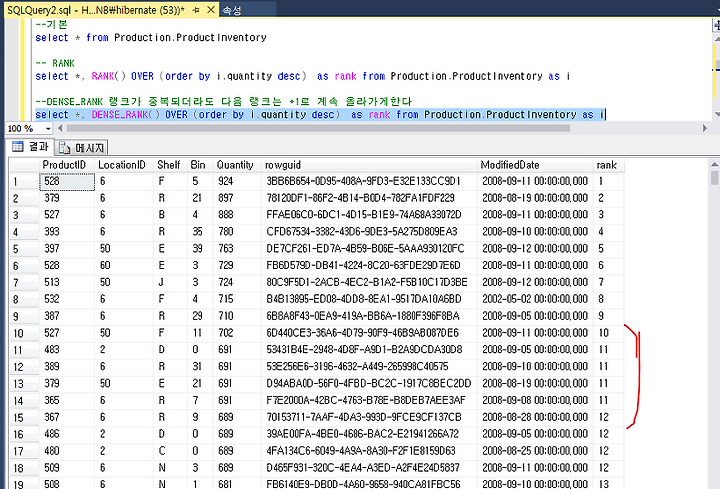Screen dimensions: 720x489
Task: Select row header number 10
Action: [24, 333]
